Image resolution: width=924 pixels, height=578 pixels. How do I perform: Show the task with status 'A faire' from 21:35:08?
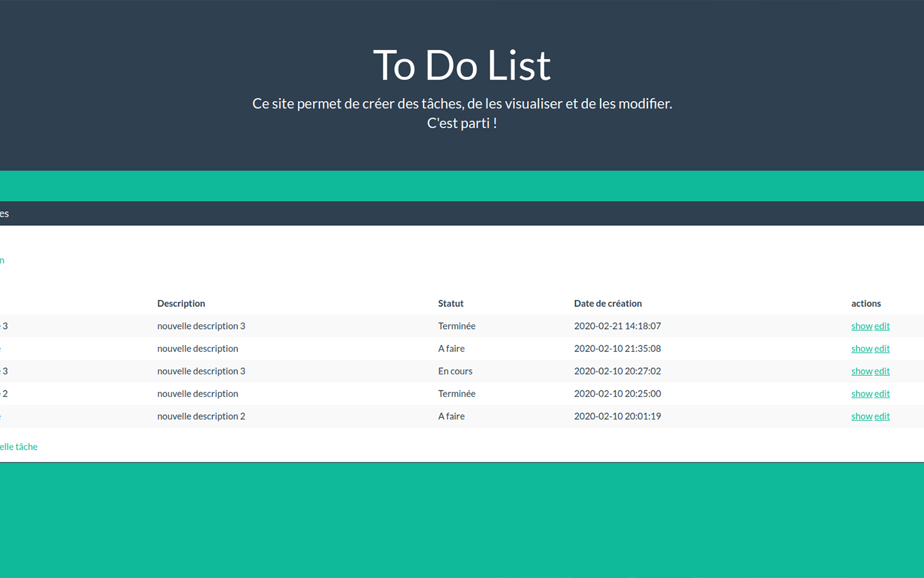[861, 348]
